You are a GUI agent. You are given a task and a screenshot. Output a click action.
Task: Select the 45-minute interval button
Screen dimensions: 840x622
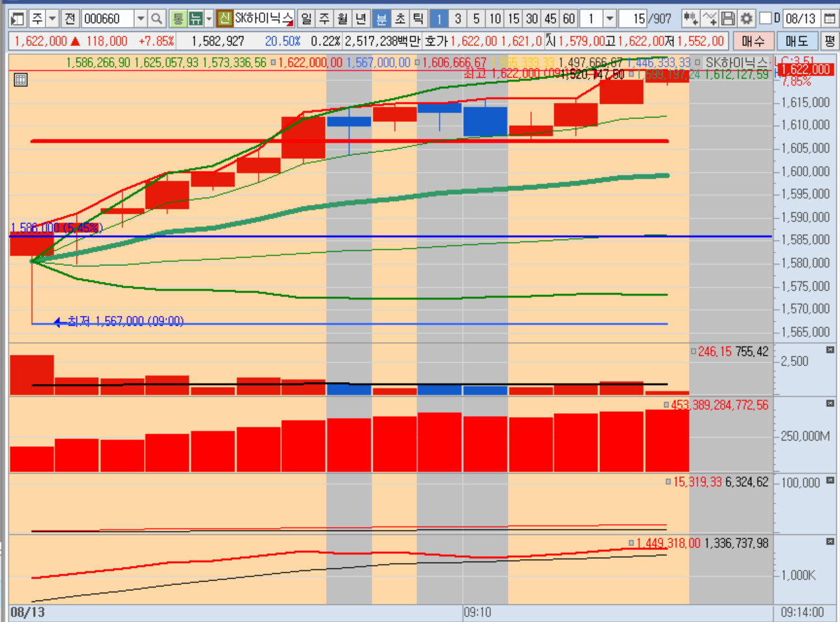[551, 19]
